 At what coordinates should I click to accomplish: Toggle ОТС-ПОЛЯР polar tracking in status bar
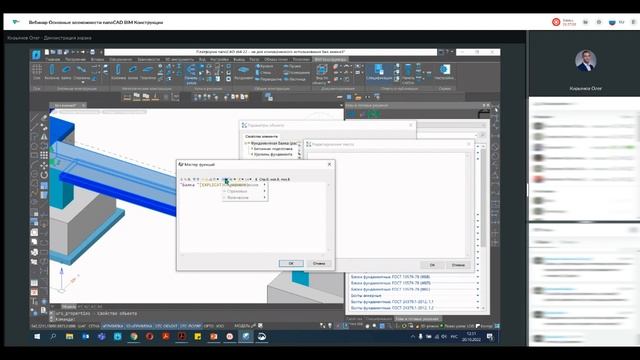pyautogui.click(x=191, y=326)
